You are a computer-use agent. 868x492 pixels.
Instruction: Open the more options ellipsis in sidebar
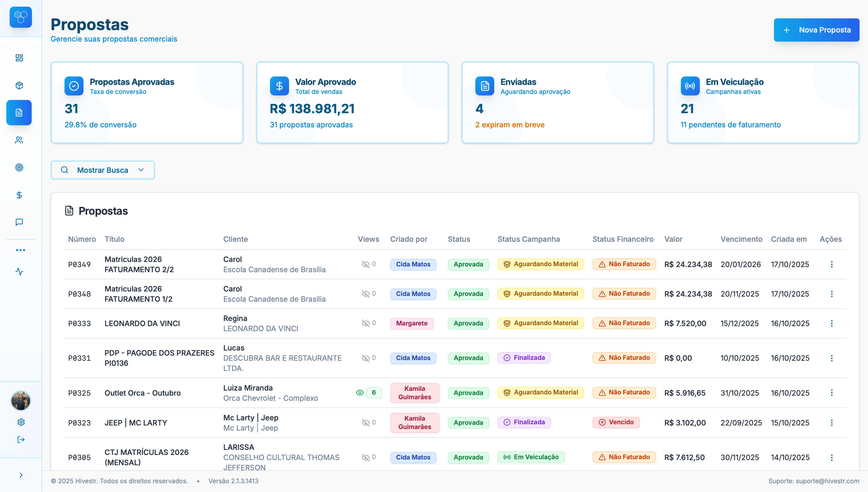point(20,251)
